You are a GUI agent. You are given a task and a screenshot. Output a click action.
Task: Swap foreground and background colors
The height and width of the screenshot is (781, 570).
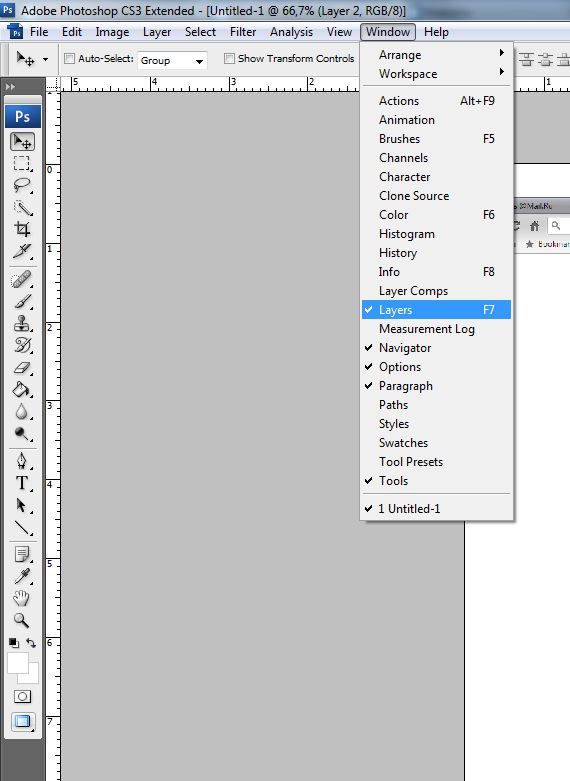pos(31,643)
